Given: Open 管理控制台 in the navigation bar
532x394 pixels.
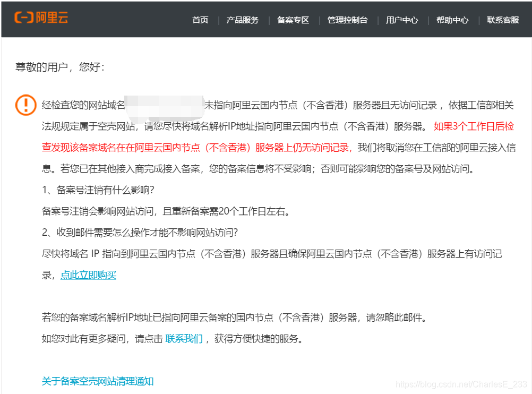Looking at the screenshot, I should [347, 20].
